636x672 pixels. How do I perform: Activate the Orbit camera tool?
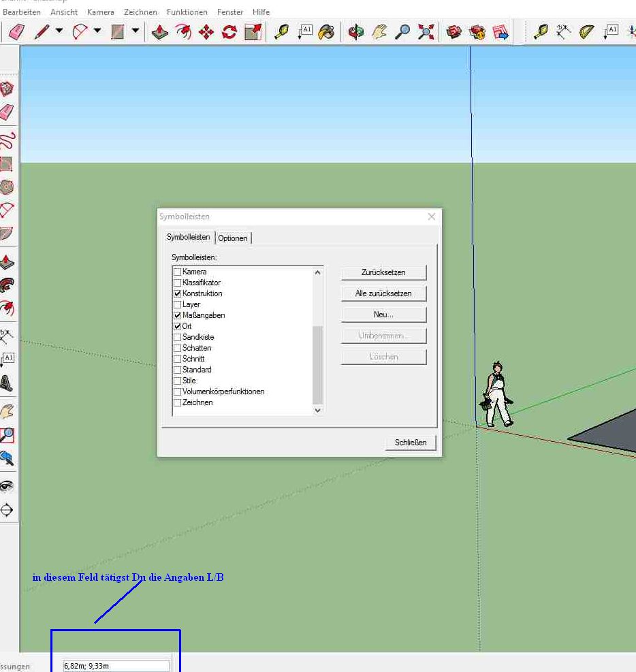click(355, 32)
